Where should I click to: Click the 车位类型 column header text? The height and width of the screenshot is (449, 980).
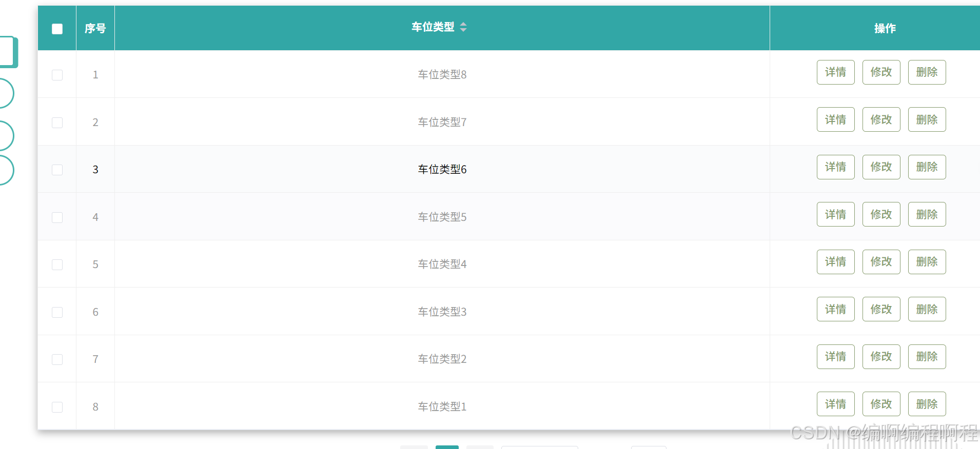pyautogui.click(x=433, y=27)
